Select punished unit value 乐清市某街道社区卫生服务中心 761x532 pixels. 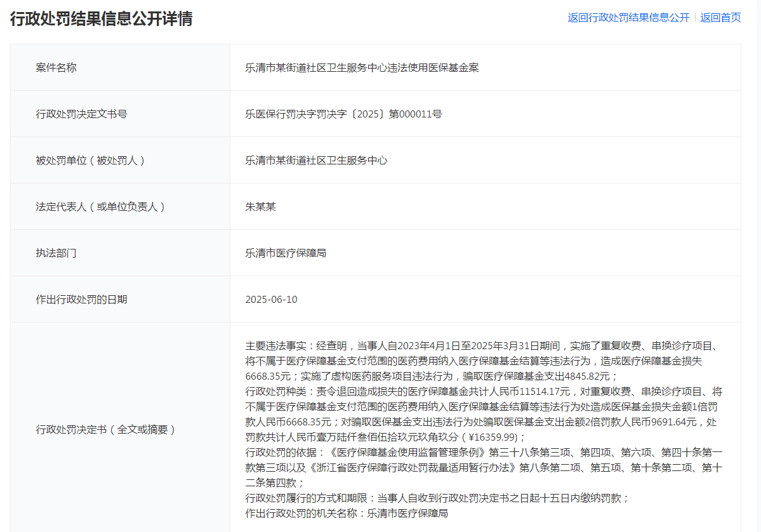point(317,160)
